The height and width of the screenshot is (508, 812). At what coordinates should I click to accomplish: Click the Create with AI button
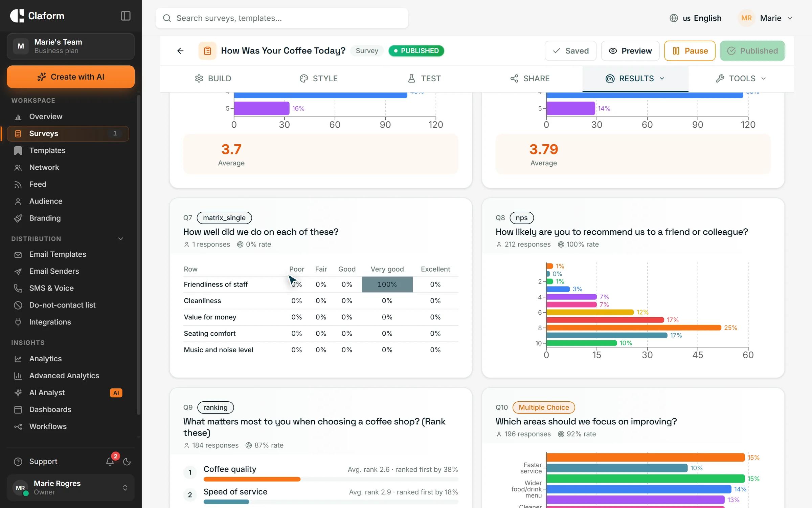point(71,77)
